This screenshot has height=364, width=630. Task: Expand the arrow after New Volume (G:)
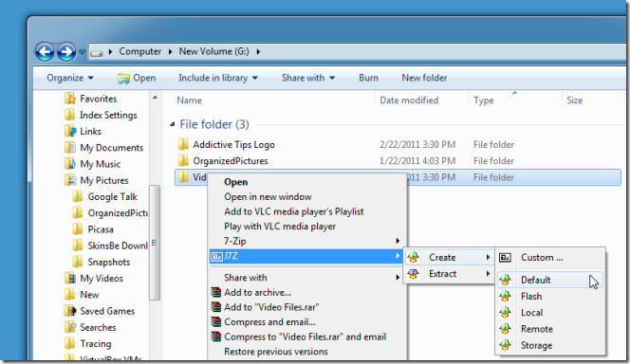click(258, 52)
